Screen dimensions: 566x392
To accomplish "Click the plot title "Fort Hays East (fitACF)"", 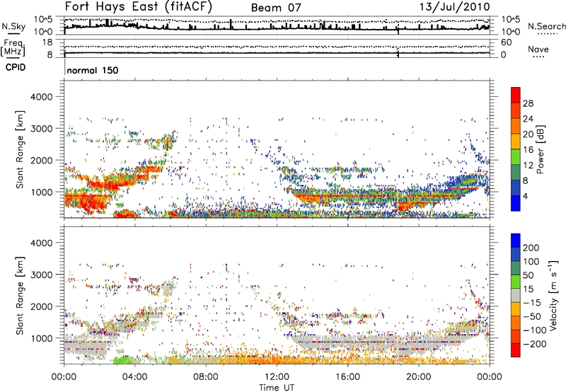I will (x=139, y=7).
